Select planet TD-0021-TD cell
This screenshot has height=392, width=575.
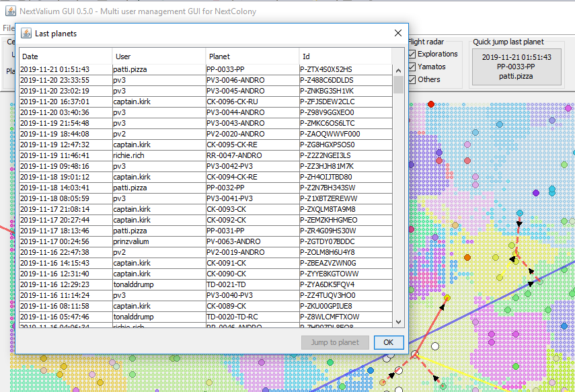(252, 284)
